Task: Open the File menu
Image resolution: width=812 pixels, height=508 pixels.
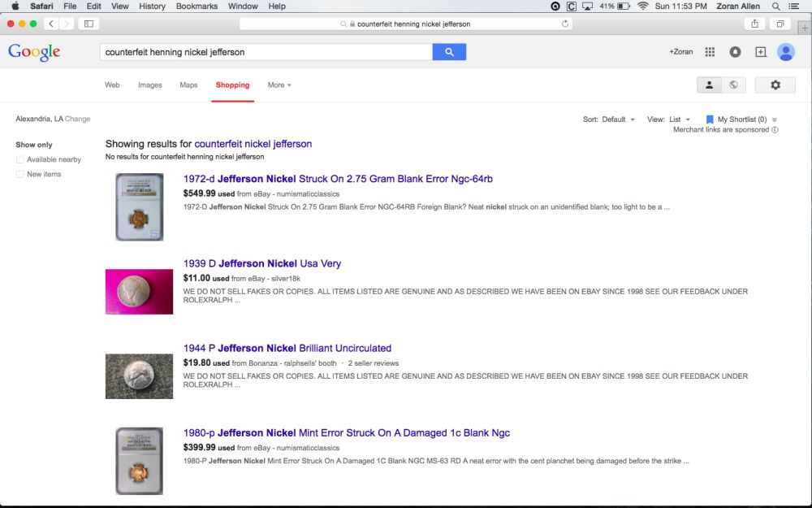Action: point(70,7)
